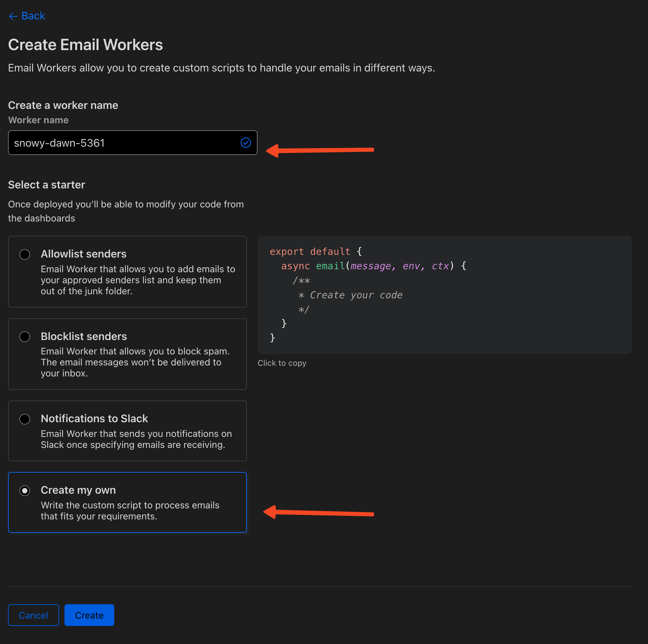Image resolution: width=648 pixels, height=644 pixels.
Task: Cancel the email worker creation
Action: pos(33,615)
